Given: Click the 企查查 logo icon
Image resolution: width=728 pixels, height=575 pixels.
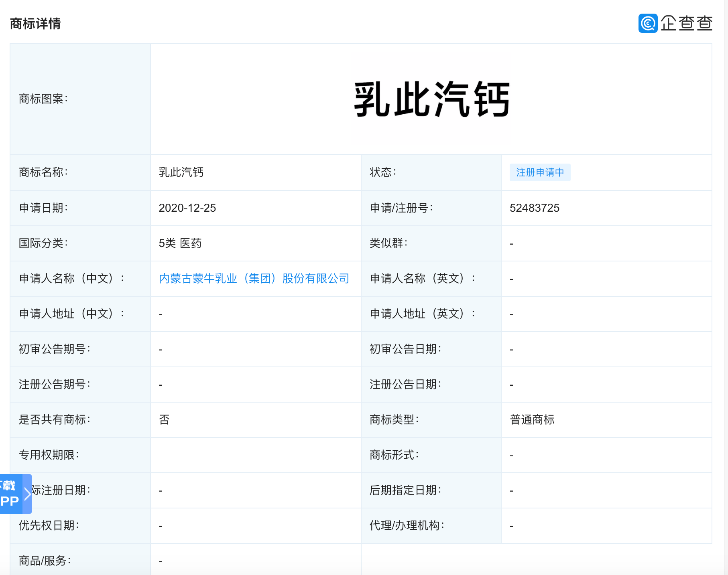Looking at the screenshot, I should [x=648, y=23].
